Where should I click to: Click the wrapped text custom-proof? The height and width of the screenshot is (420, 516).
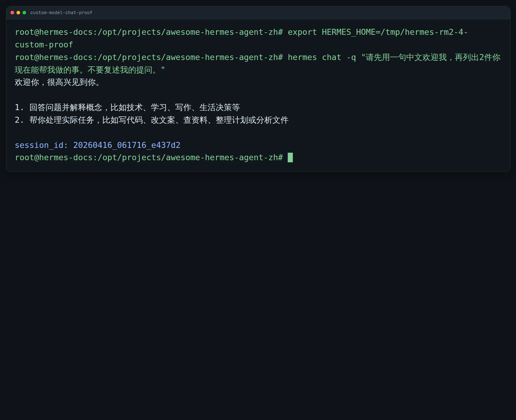click(x=44, y=45)
